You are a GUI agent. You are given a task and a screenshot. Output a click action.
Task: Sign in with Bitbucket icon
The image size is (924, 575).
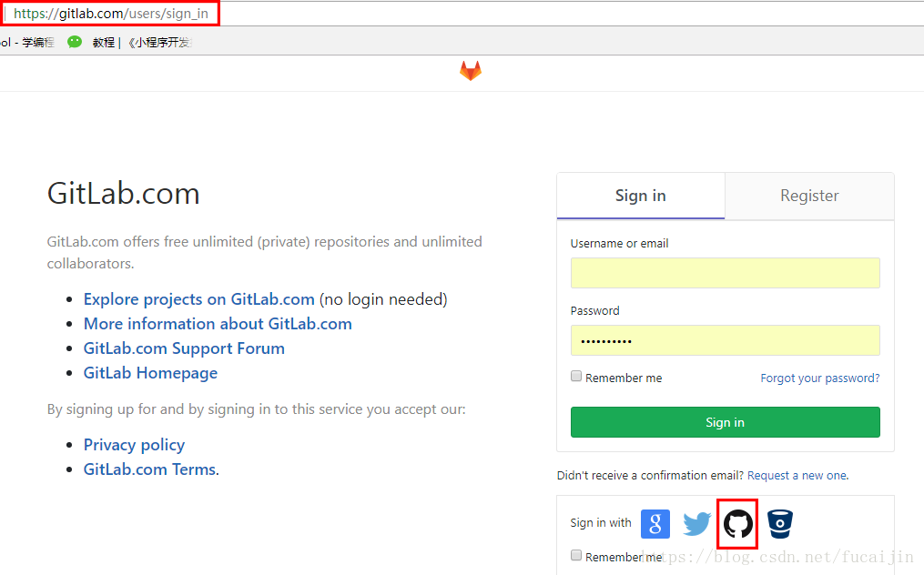pos(779,524)
